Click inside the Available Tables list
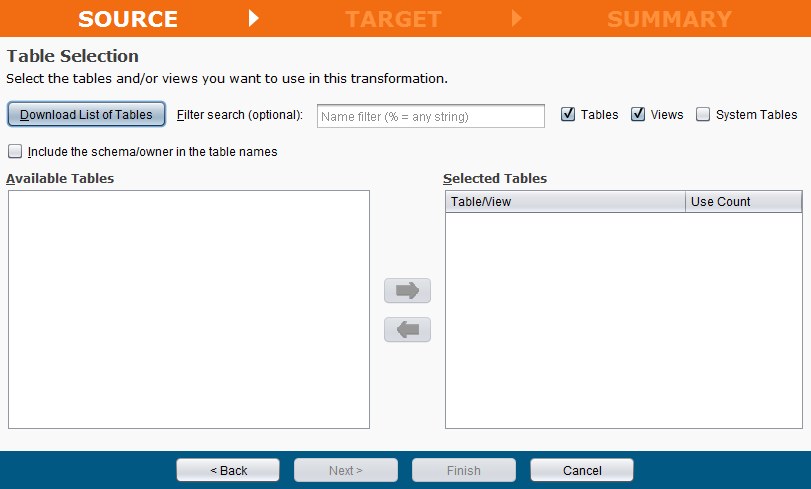This screenshot has width=811, height=489. [x=189, y=309]
